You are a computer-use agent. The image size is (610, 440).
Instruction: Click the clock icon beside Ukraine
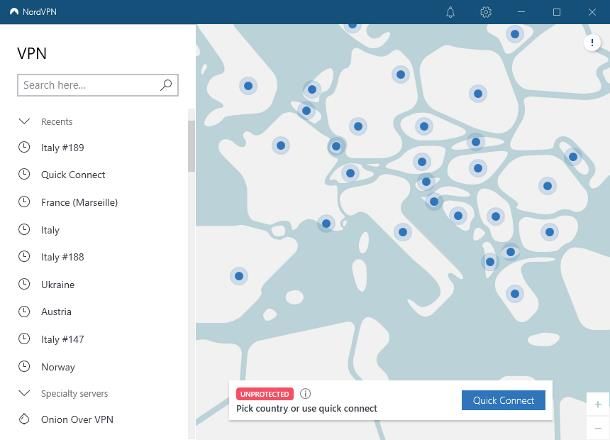[x=24, y=284]
